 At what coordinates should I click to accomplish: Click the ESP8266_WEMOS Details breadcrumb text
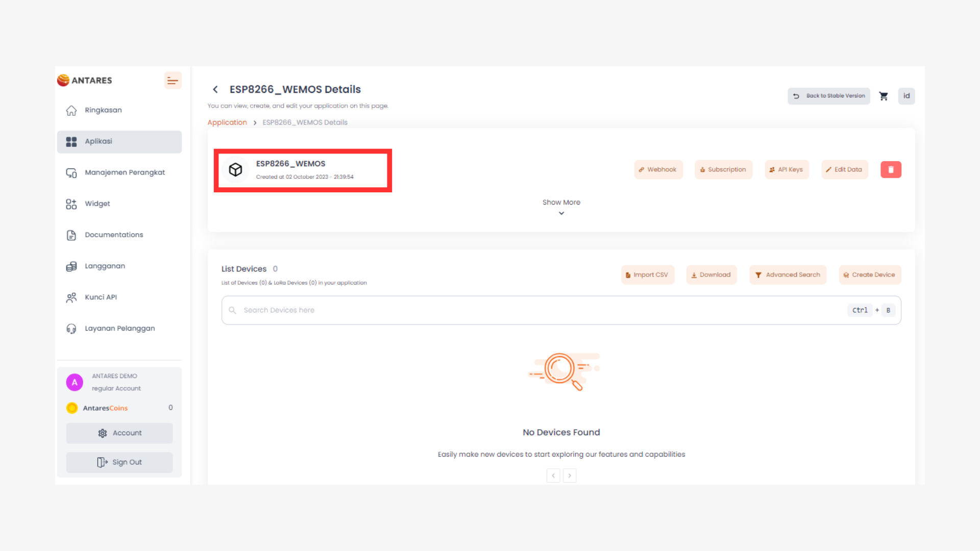(305, 122)
